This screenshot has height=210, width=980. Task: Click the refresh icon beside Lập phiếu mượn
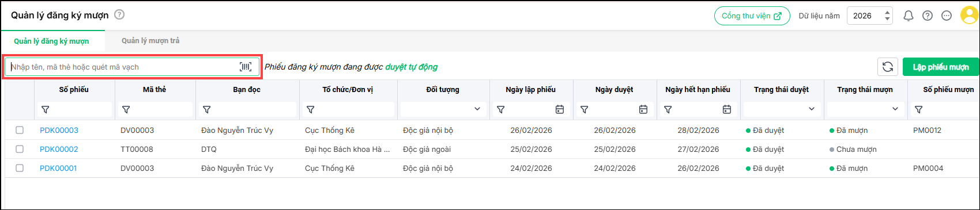click(x=888, y=67)
